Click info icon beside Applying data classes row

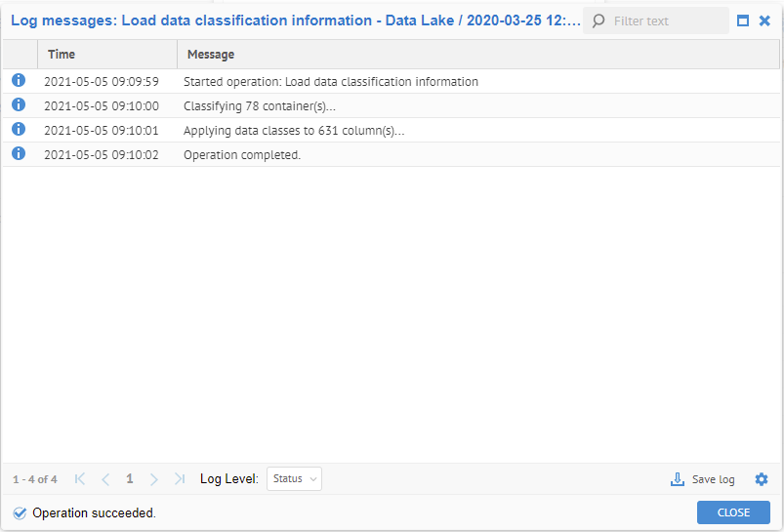pyautogui.click(x=19, y=130)
